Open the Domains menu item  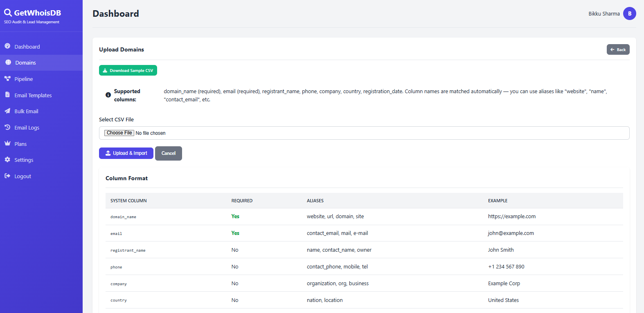41,63
